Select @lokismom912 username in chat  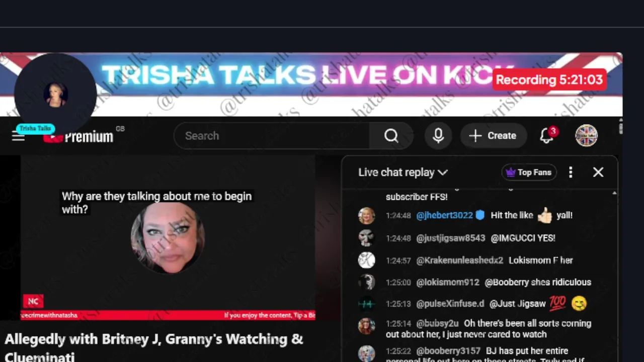tap(448, 282)
